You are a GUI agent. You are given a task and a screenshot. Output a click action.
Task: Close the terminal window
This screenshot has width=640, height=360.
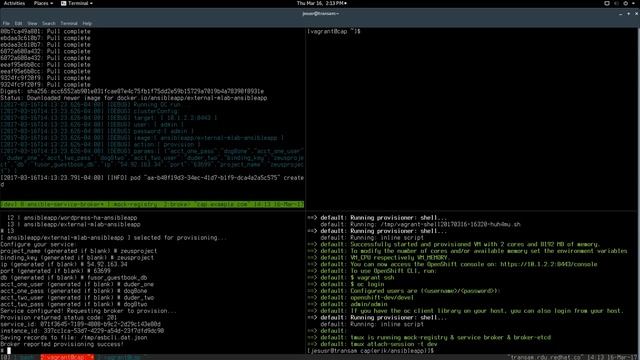point(636,14)
